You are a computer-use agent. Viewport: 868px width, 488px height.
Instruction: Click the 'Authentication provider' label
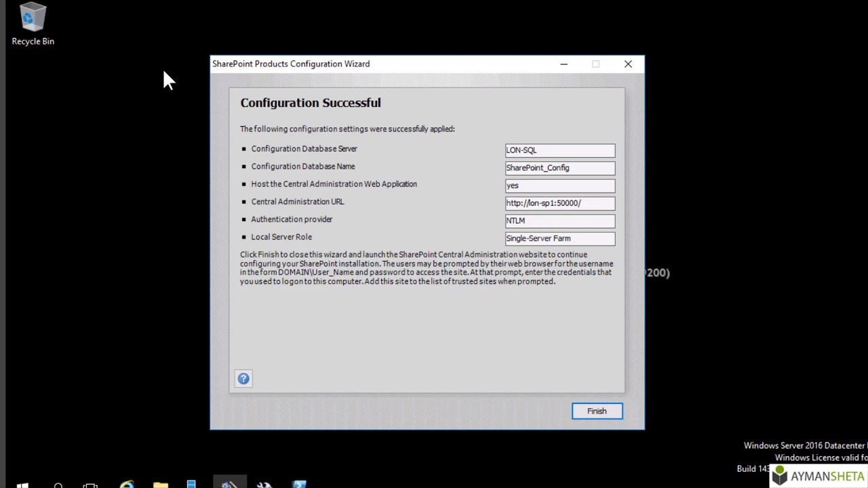point(292,219)
